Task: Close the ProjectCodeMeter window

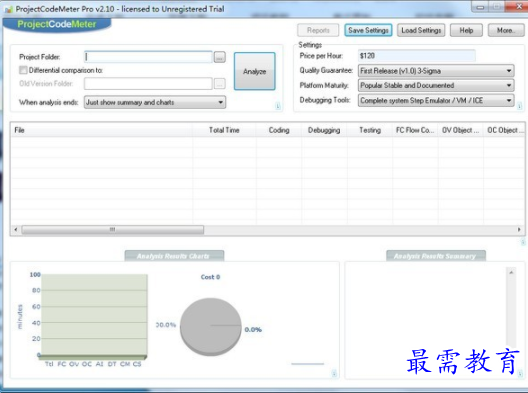Action: point(518,6)
